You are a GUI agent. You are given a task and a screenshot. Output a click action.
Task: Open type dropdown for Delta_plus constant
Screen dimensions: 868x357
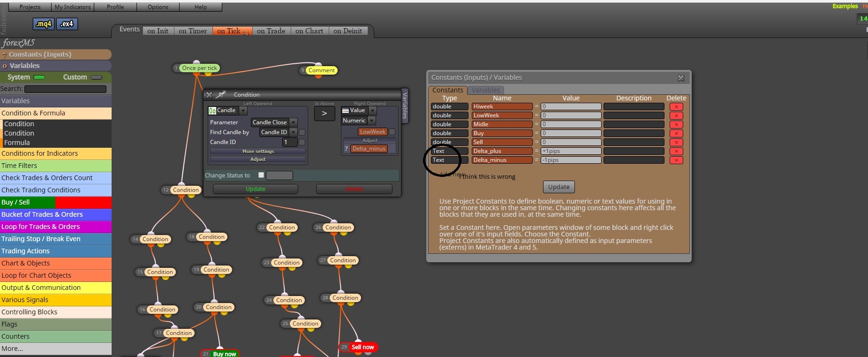point(450,151)
